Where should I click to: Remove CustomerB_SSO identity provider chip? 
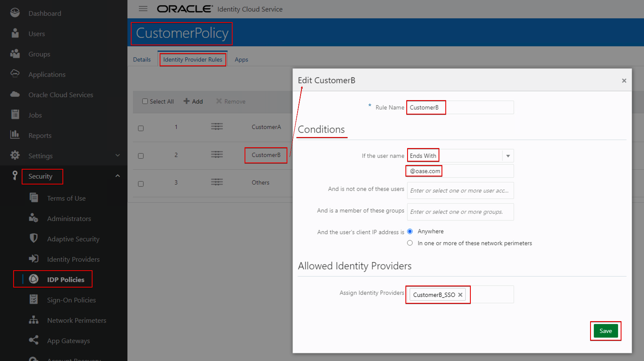(x=460, y=295)
